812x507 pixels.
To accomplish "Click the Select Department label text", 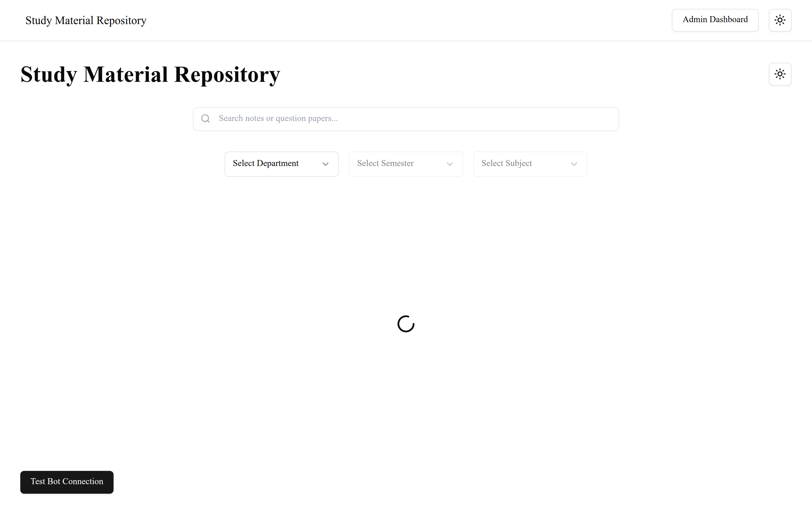I will coord(265,163).
